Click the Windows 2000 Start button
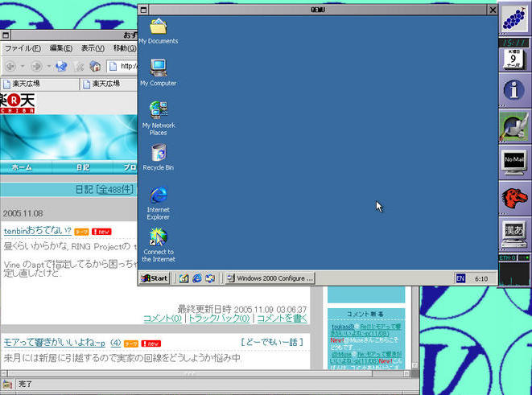 (x=155, y=278)
